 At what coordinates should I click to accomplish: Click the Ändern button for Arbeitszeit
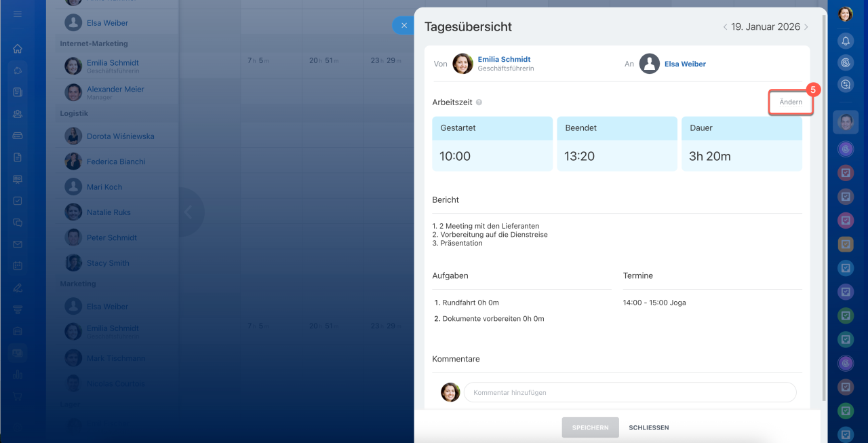[790, 102]
